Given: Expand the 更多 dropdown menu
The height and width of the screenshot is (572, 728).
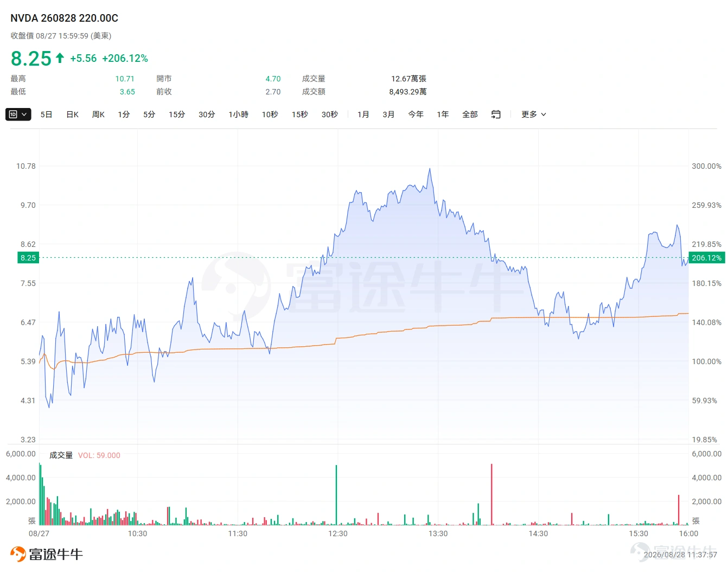Looking at the screenshot, I should [534, 115].
